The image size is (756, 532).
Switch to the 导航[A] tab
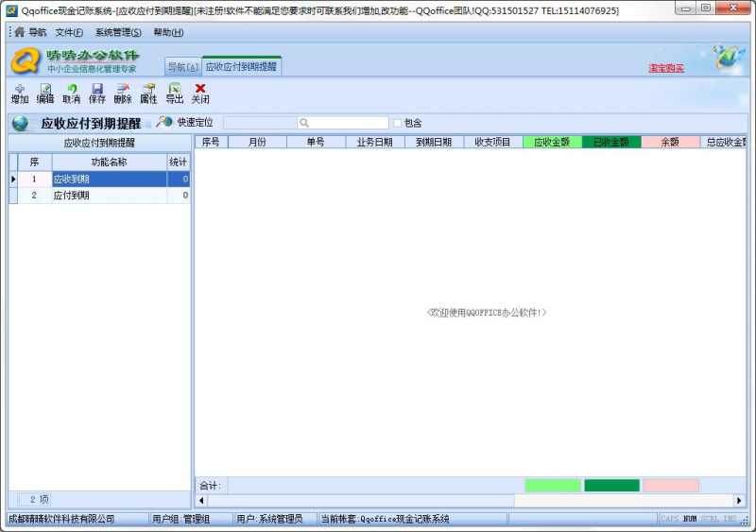pos(182,67)
